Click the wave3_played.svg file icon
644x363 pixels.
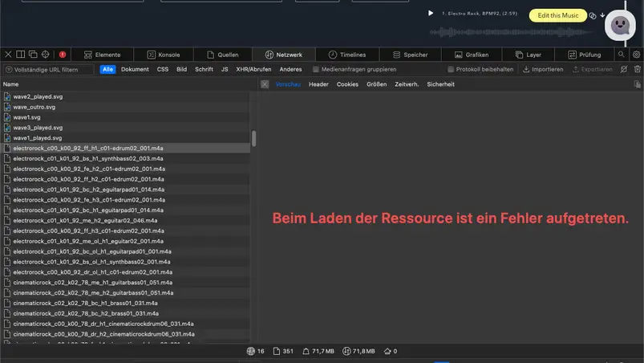point(7,128)
